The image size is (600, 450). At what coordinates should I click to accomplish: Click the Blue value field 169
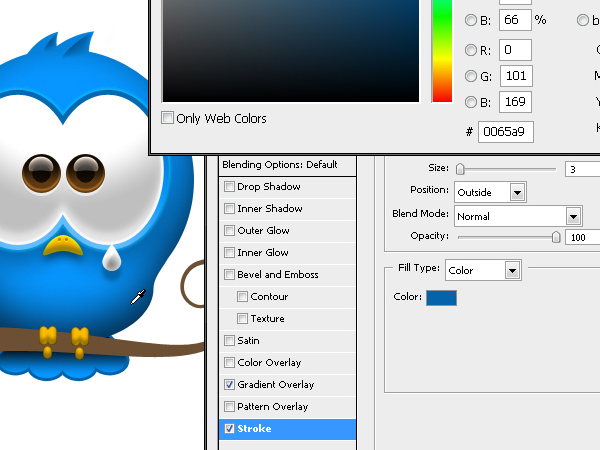coord(515,102)
